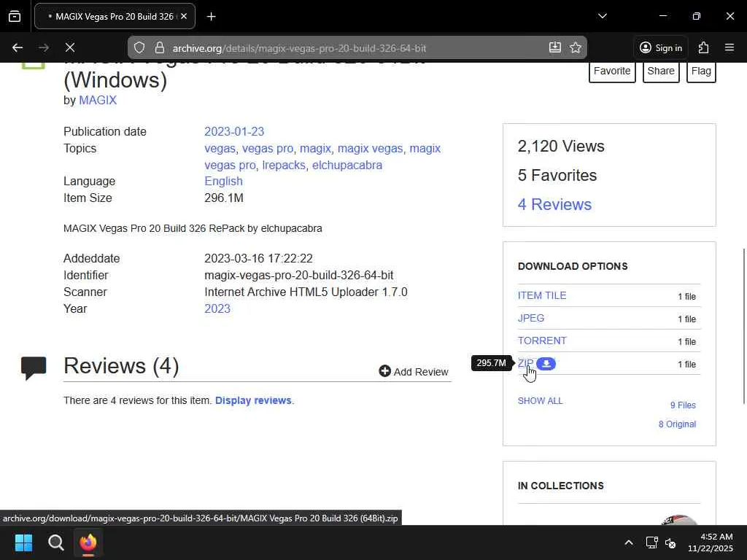This screenshot has width=747, height=560.
Task: Open the Year 2023 link
Action: [217, 308]
